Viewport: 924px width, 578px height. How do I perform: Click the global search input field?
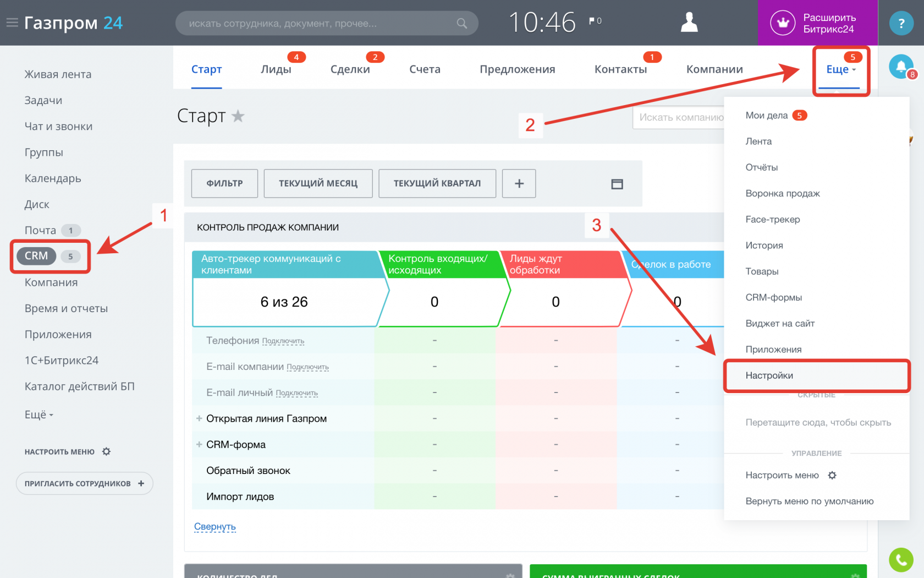pos(327,23)
